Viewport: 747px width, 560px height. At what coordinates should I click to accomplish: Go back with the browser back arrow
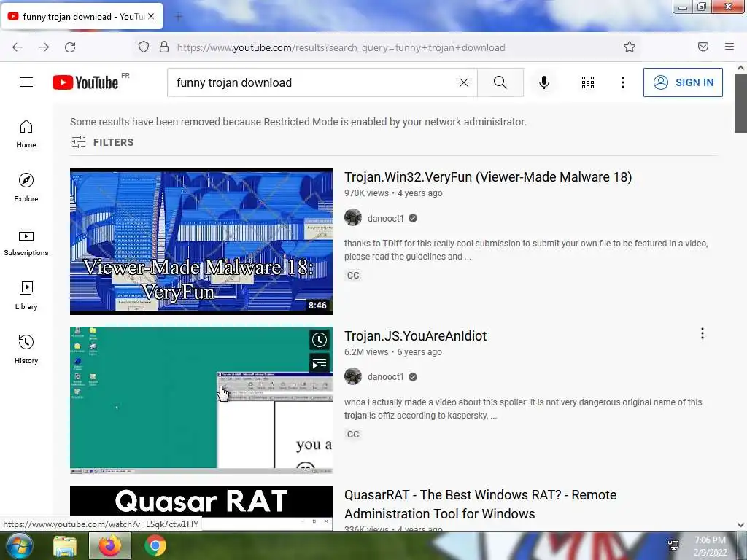pos(18,47)
